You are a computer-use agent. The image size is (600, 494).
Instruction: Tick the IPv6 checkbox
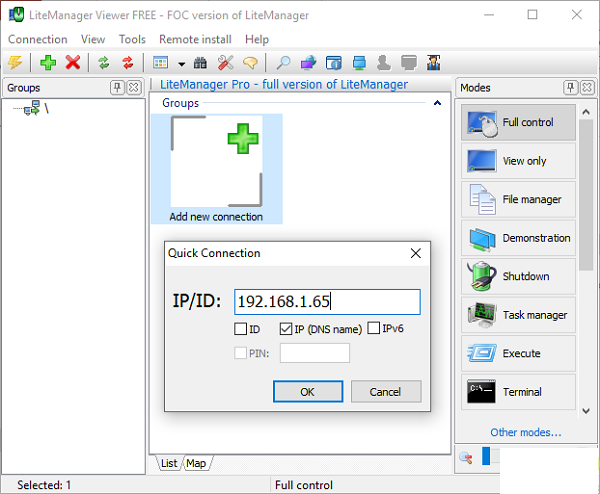(374, 329)
